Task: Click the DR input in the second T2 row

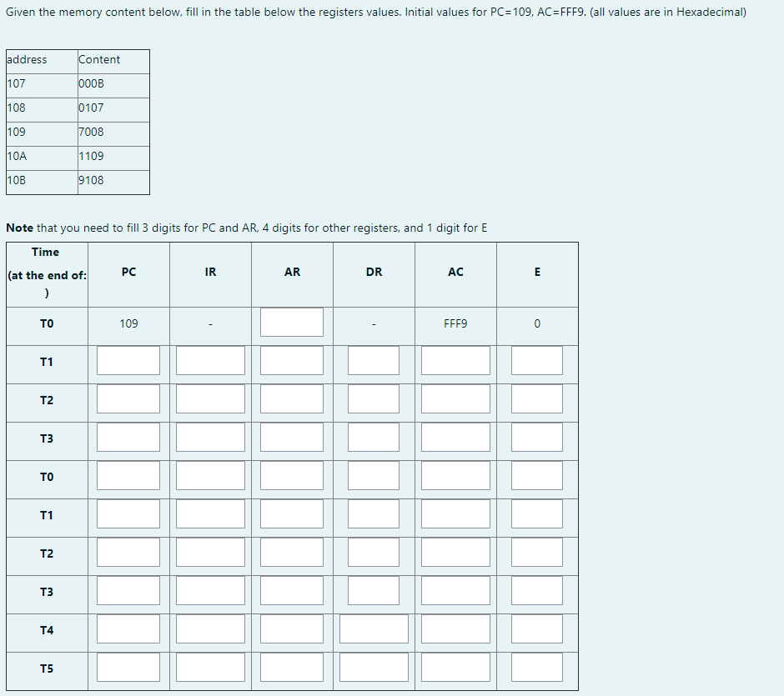Action: pos(374,552)
